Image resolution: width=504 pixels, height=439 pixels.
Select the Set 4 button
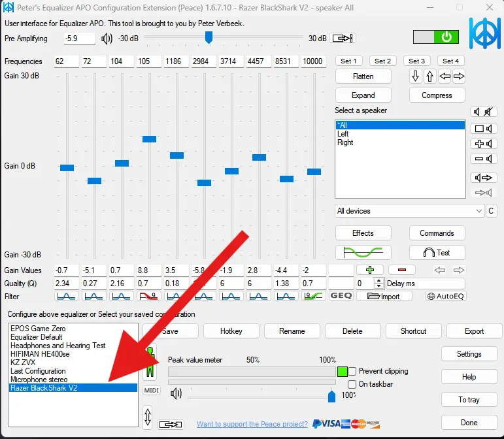(x=451, y=61)
